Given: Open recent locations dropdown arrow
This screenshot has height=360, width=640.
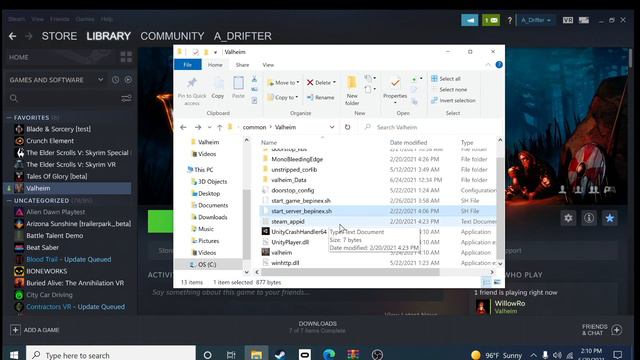Looking at the screenshot, I should (x=209, y=127).
